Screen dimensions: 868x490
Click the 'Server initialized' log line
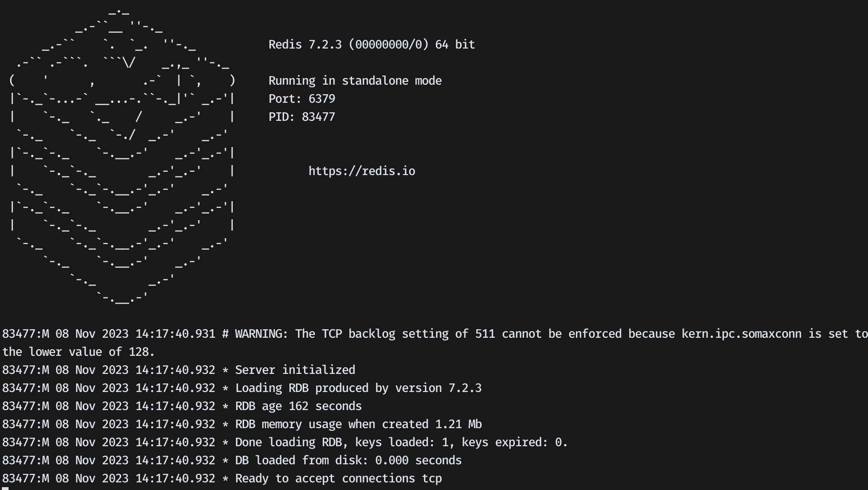(178, 370)
